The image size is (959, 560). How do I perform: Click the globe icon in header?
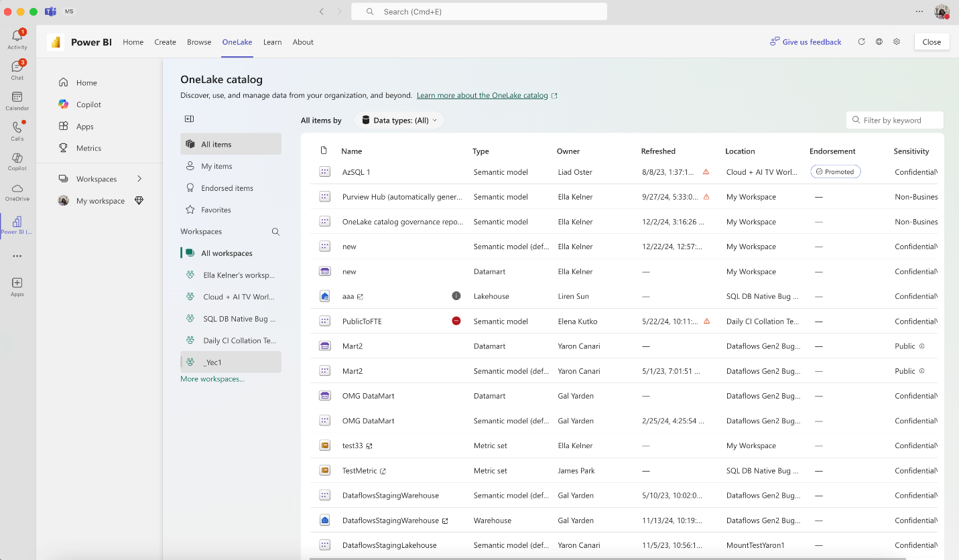coord(879,42)
